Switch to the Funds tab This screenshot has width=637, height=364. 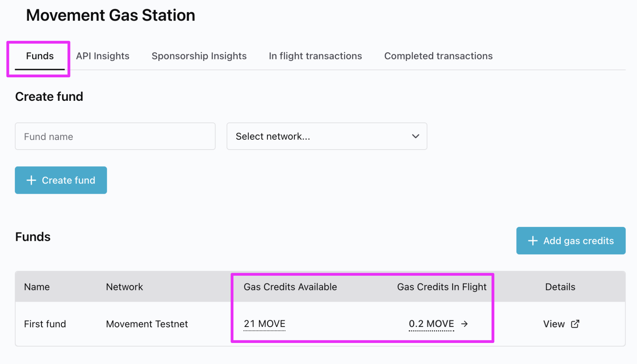40,56
